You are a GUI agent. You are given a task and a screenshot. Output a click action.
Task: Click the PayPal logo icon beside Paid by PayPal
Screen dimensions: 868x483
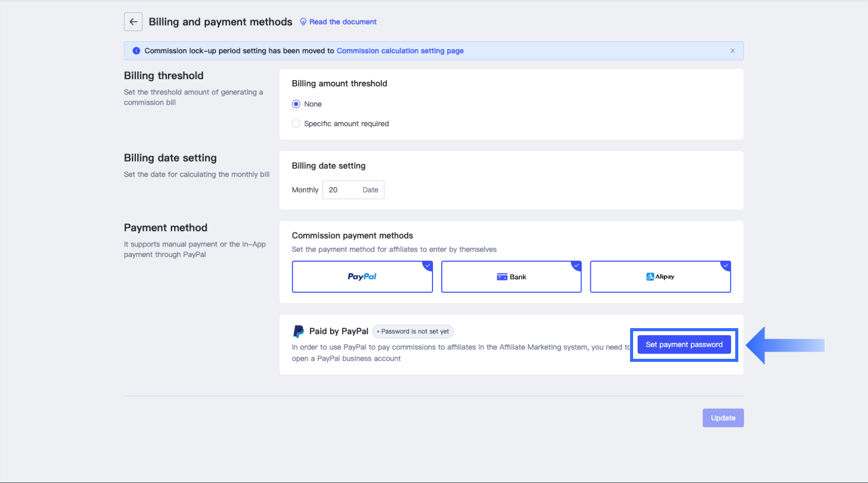pyautogui.click(x=298, y=332)
